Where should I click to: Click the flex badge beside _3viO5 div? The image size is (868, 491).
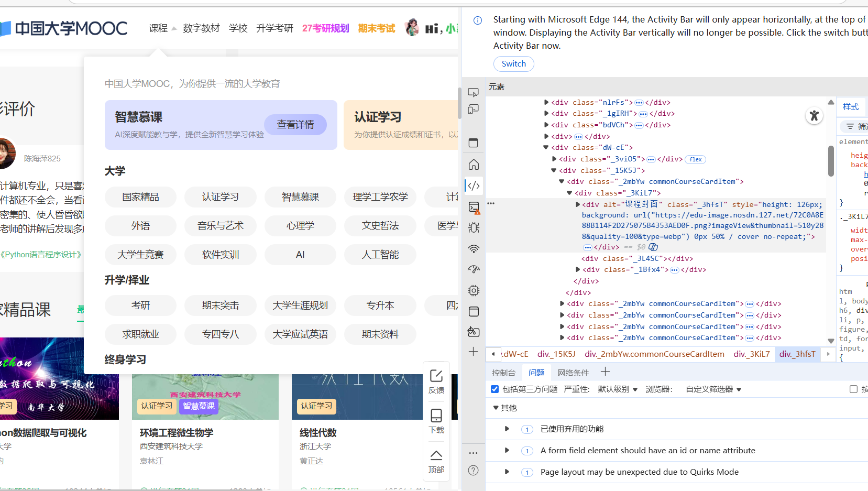point(696,159)
